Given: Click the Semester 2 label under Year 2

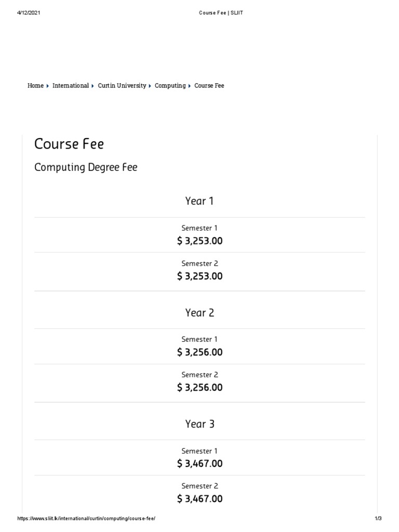Looking at the screenshot, I should 199,375.
